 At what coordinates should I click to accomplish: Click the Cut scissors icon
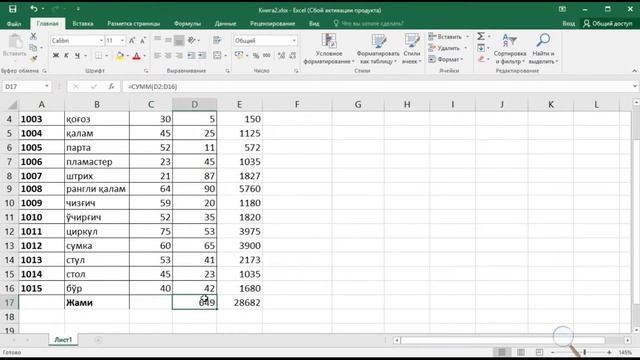pos(33,36)
